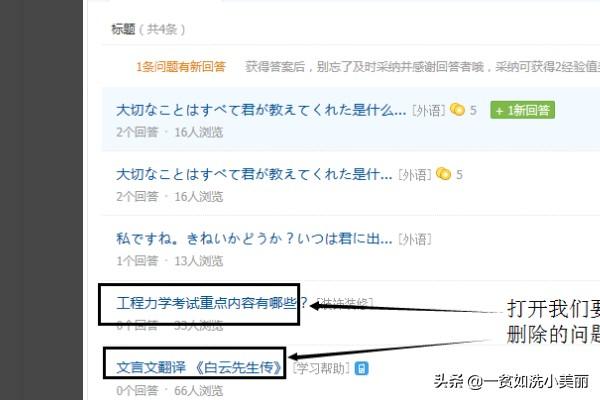This screenshot has height=400, width=600.
Task: Click the 13人浏览 view count
Action: [199, 261]
